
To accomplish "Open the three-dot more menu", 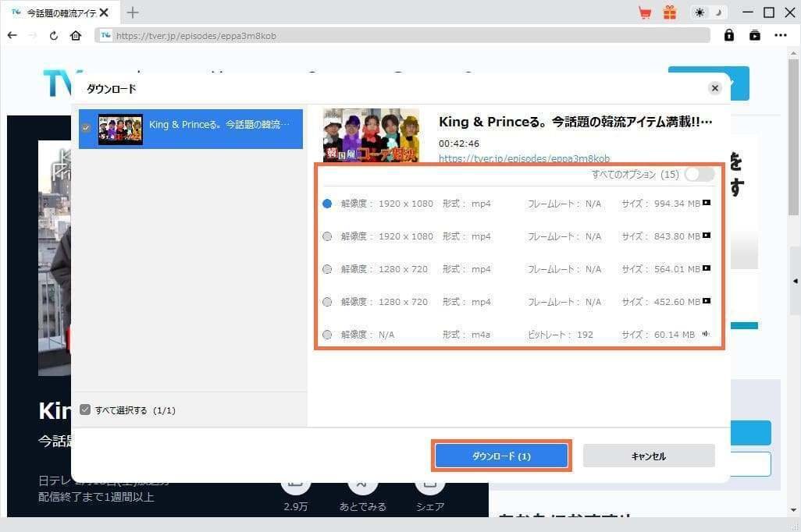I will [x=781, y=35].
